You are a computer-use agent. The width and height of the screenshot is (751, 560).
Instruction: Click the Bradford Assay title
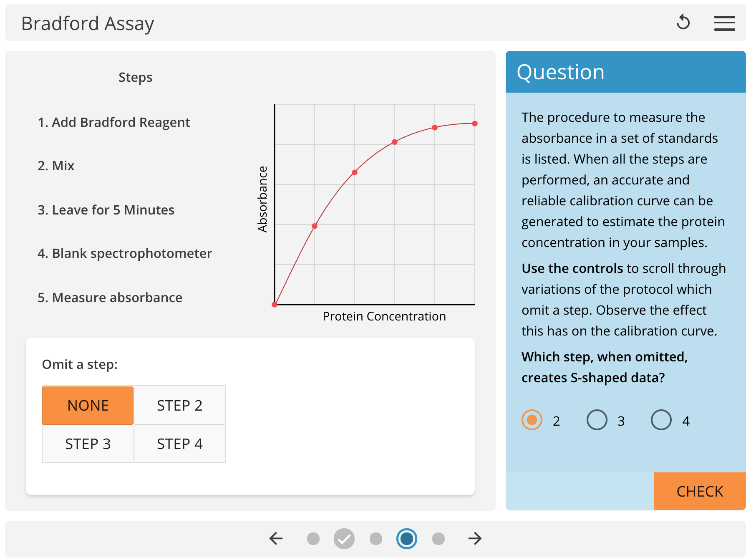(88, 23)
